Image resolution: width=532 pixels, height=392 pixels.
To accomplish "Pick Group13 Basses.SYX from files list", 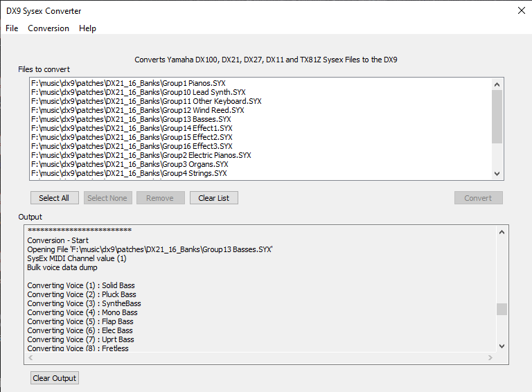I will [x=131, y=119].
